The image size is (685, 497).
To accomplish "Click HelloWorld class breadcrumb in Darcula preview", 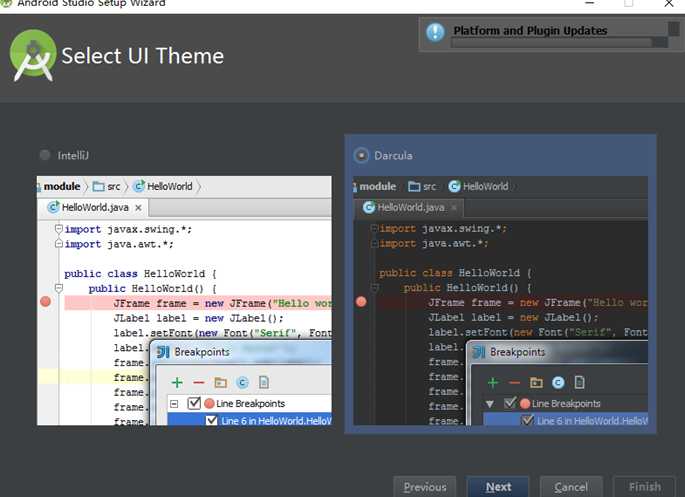I will (479, 186).
